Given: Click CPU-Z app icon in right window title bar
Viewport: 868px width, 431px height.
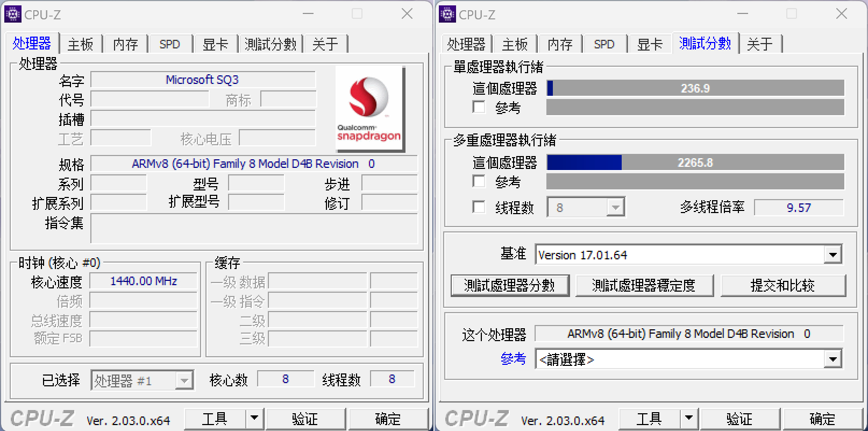Looking at the screenshot, I should click(x=447, y=13).
